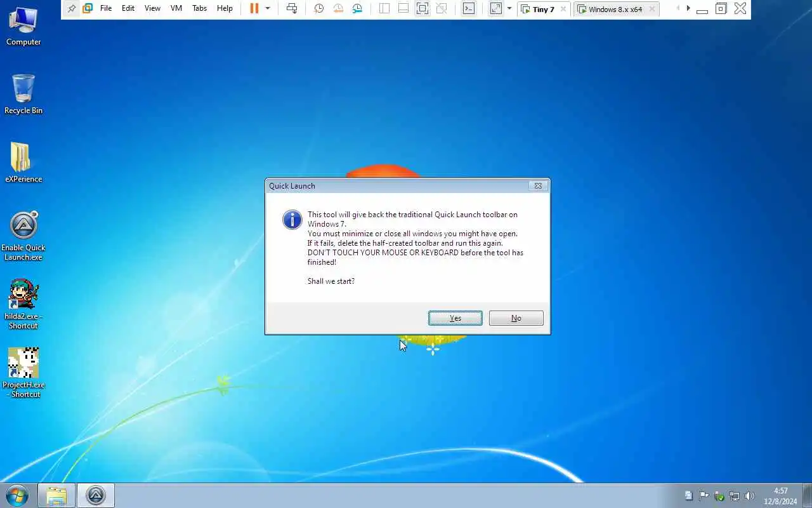Viewport: 812px width, 508px height.
Task: Open Windows Explorer from the taskbar
Action: (x=56, y=495)
